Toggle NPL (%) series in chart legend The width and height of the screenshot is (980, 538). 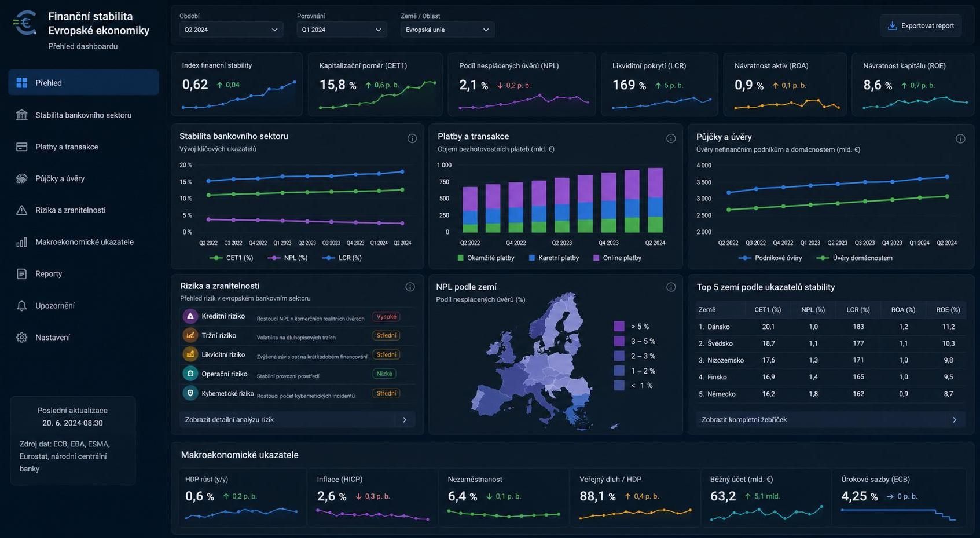coord(287,258)
